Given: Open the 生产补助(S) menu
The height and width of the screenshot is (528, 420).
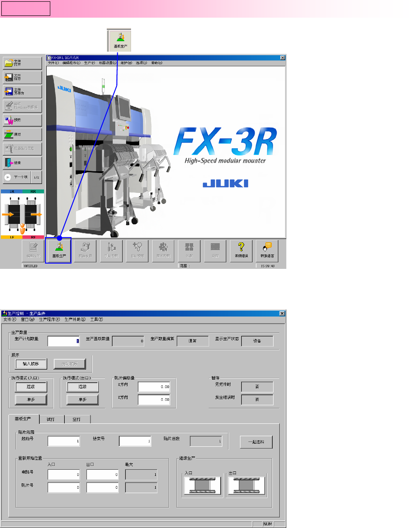Looking at the screenshot, I should 75,319.
